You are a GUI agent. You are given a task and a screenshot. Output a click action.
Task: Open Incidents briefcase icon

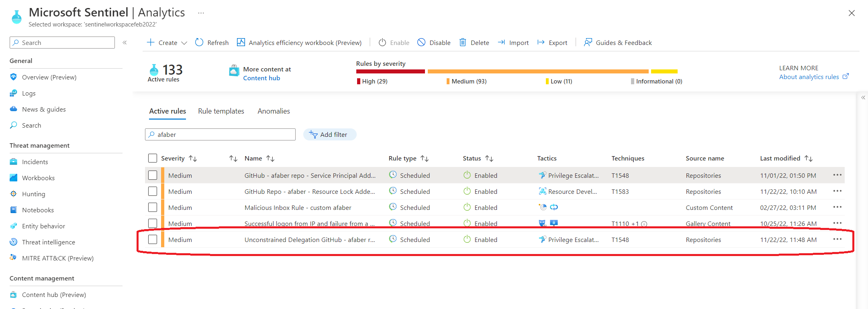(x=14, y=162)
